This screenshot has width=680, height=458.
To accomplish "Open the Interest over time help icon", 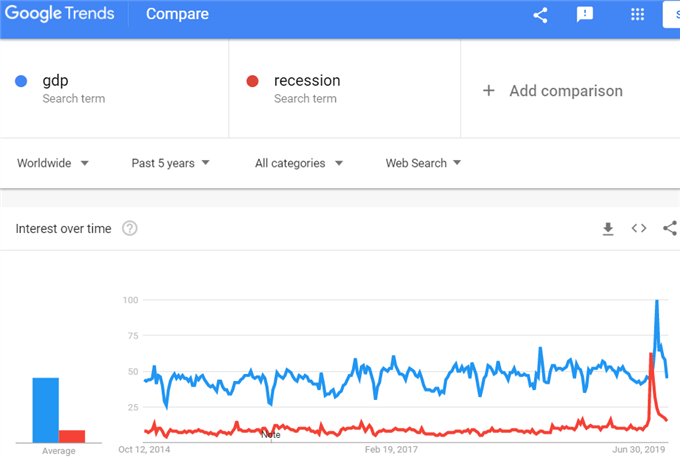I will 130,228.
